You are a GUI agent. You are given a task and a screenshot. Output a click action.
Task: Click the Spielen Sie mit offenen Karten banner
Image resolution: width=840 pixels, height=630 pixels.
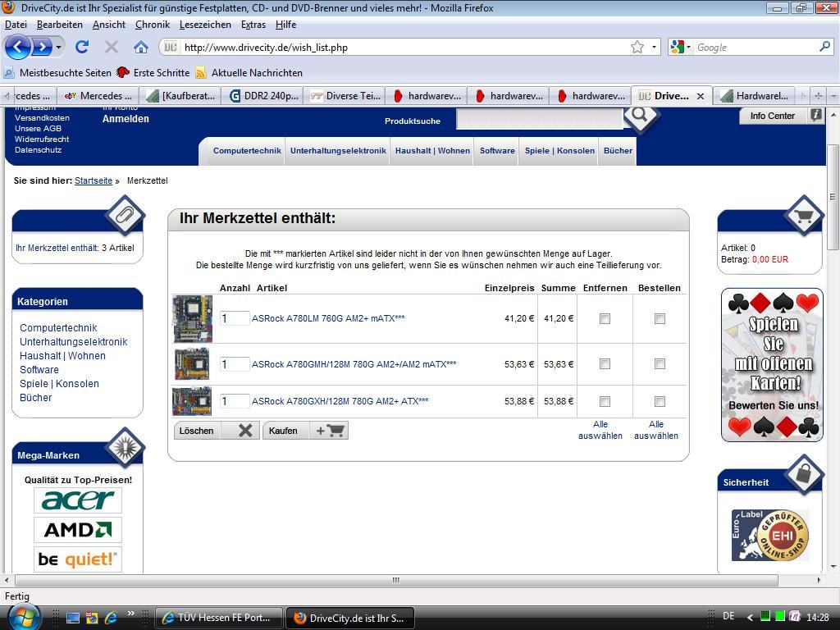pos(772,365)
